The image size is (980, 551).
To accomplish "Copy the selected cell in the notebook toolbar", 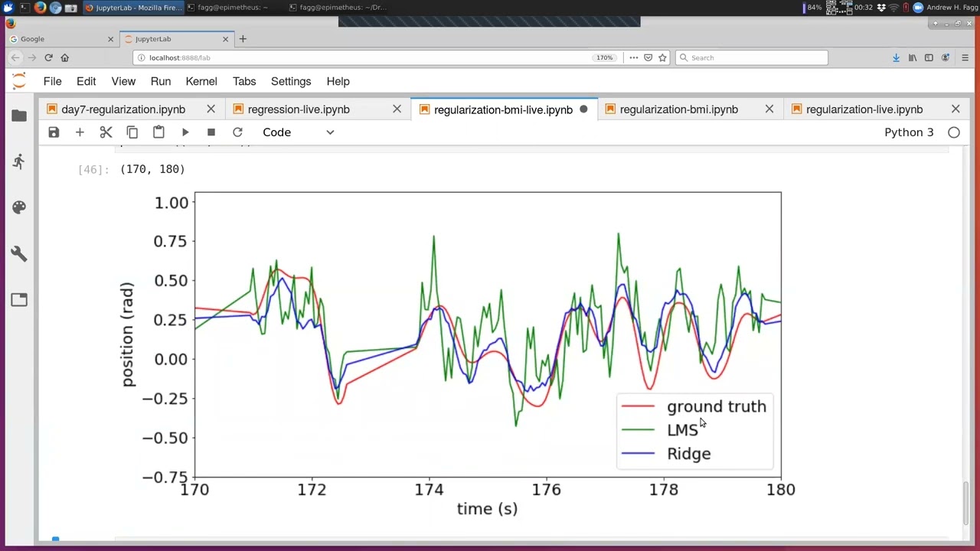I will pyautogui.click(x=132, y=132).
